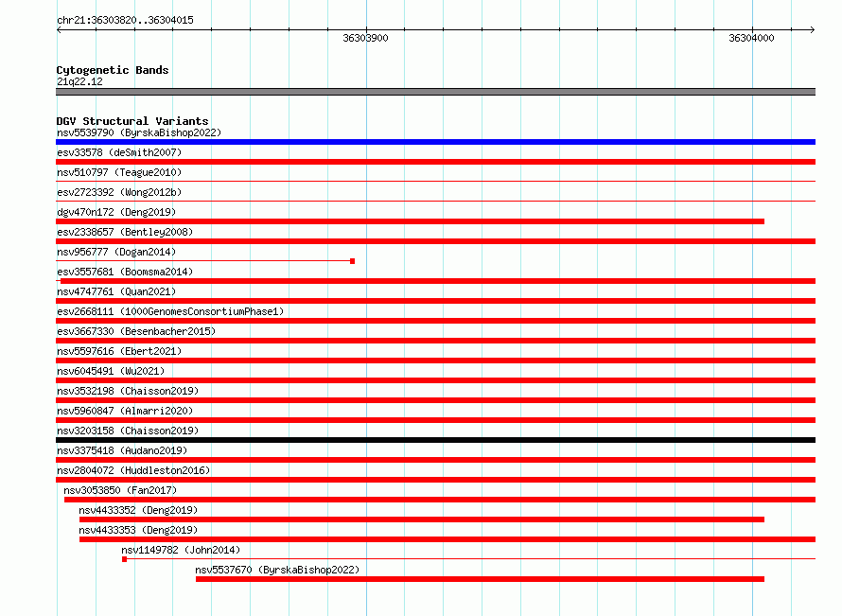
Task: Click the 36304000 ruler position label
Action: coord(752,38)
